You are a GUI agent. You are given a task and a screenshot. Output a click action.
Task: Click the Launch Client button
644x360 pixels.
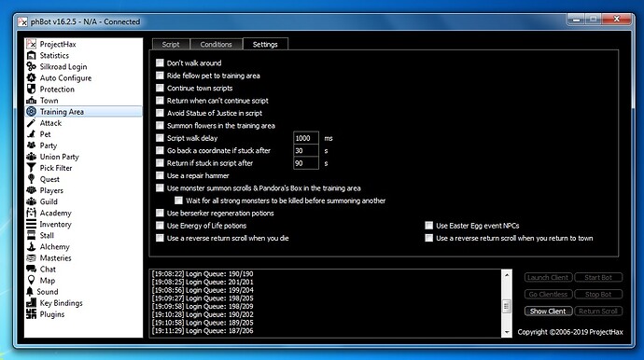coord(548,278)
